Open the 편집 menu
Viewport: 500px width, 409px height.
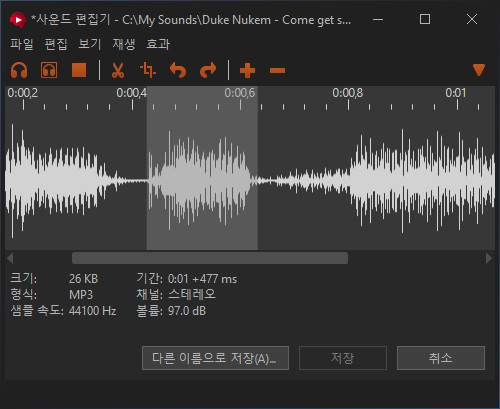click(x=56, y=44)
